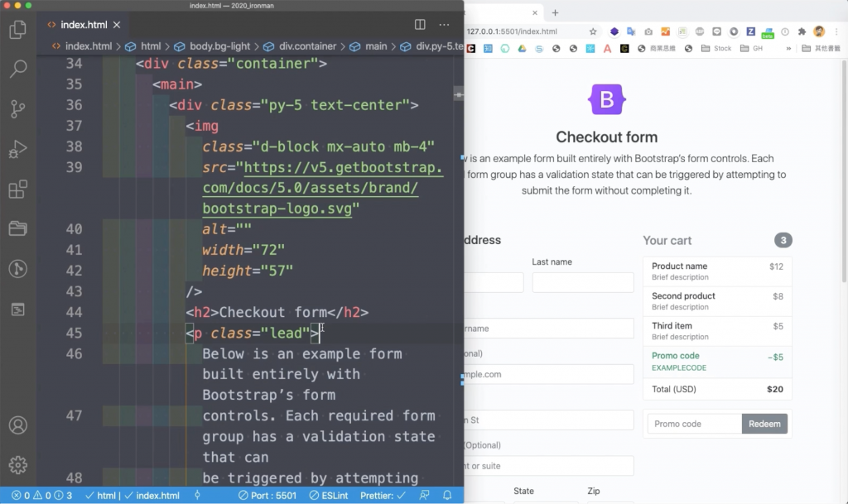
Task: Click the Redeem button
Action: coord(764,424)
